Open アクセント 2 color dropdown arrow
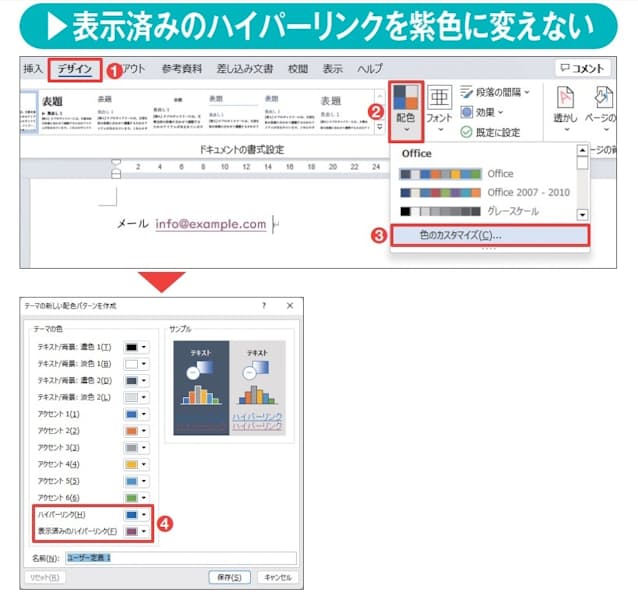The width and height of the screenshot is (638, 596). [x=144, y=431]
